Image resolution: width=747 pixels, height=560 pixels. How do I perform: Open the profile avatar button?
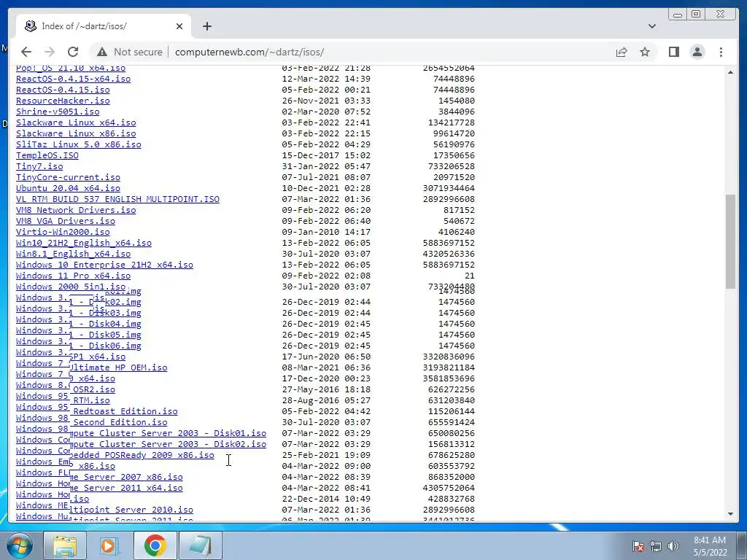point(697,52)
